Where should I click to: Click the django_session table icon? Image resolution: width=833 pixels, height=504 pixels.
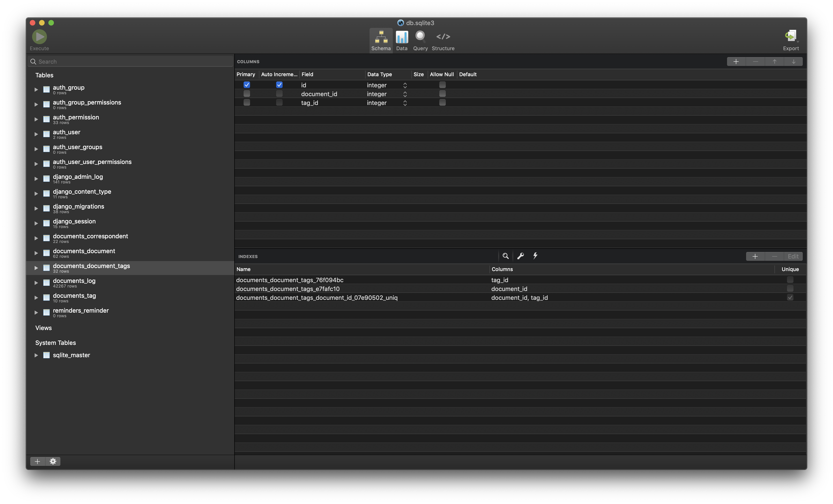pos(47,223)
